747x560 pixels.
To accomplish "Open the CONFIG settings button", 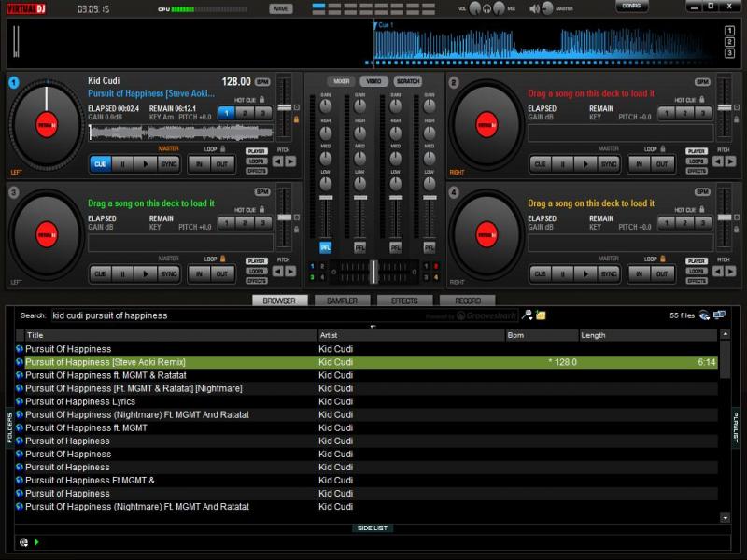I will (631, 7).
